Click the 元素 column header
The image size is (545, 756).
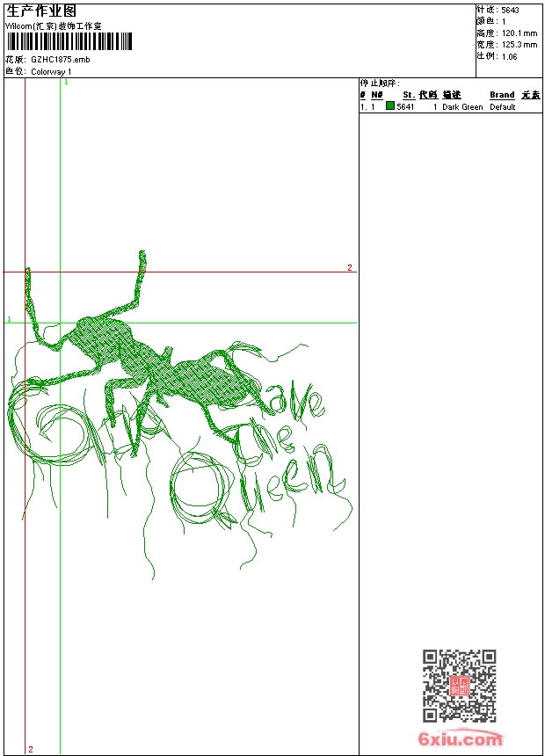(531, 95)
